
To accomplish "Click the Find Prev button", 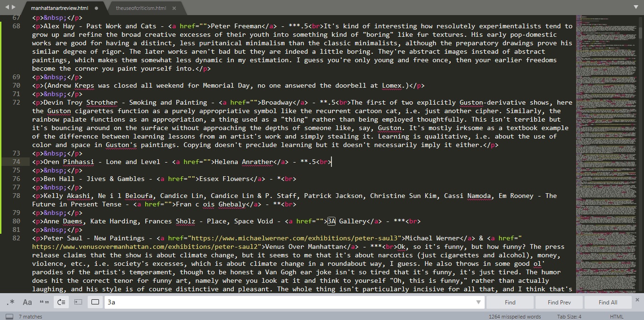I will point(559,302).
